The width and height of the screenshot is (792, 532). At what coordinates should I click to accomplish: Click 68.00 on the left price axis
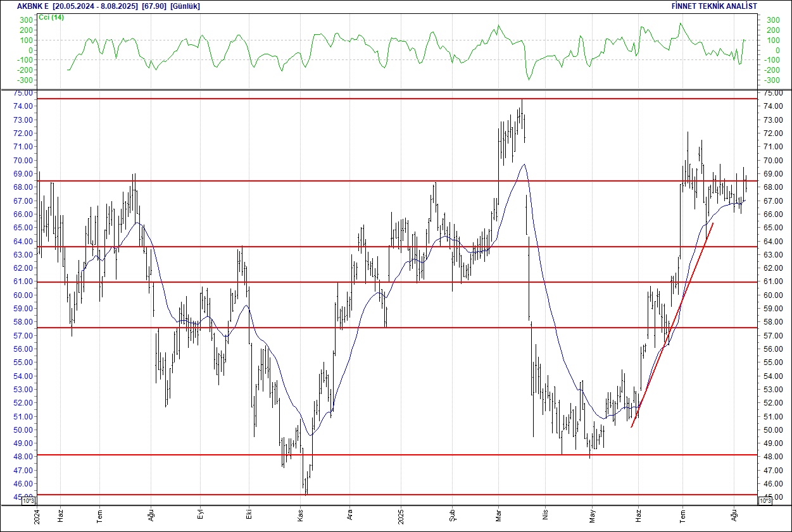pyautogui.click(x=23, y=187)
